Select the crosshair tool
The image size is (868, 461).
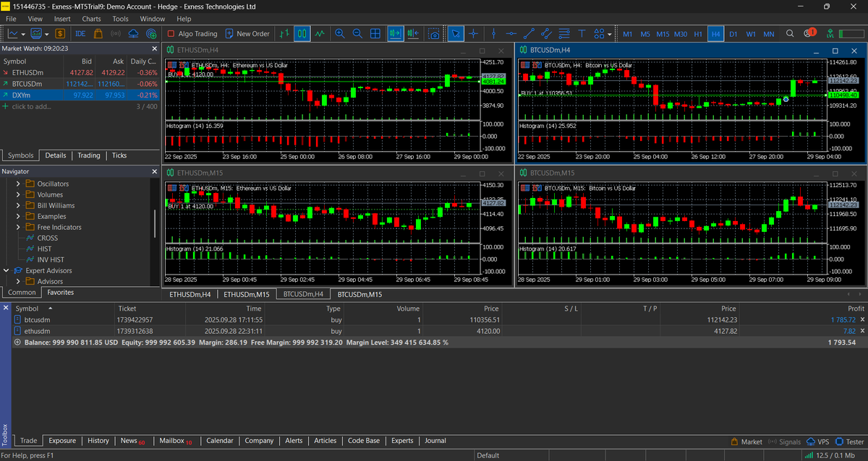(x=473, y=33)
